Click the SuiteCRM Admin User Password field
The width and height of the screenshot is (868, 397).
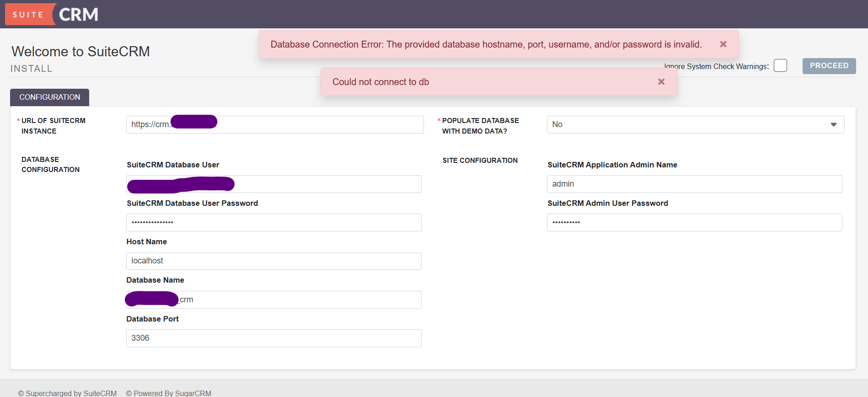[695, 223]
